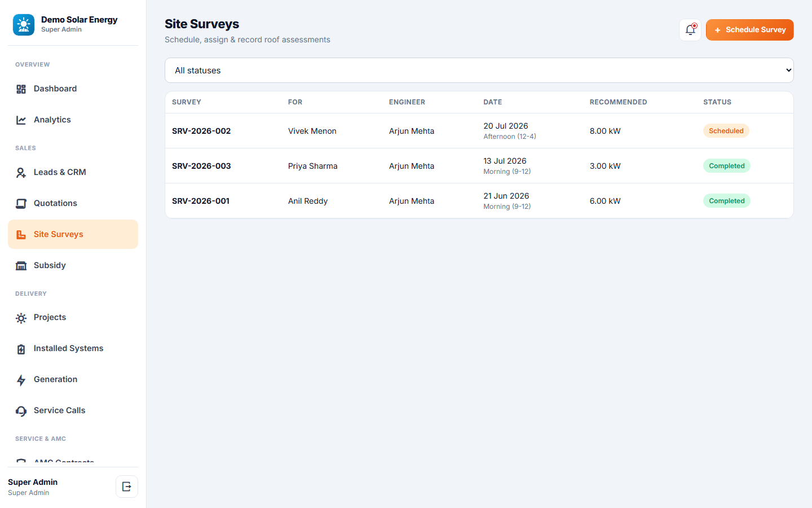
Task: Open Projects from sidebar
Action: coord(73,317)
